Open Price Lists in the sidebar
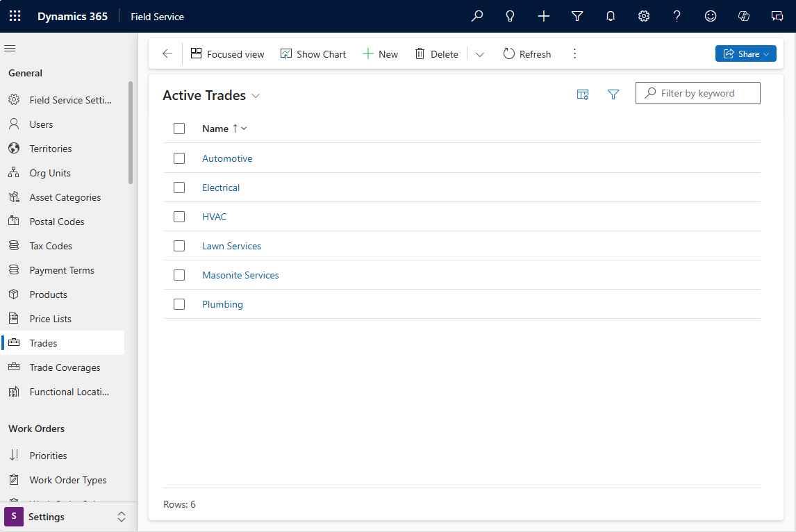796x532 pixels. click(63, 319)
